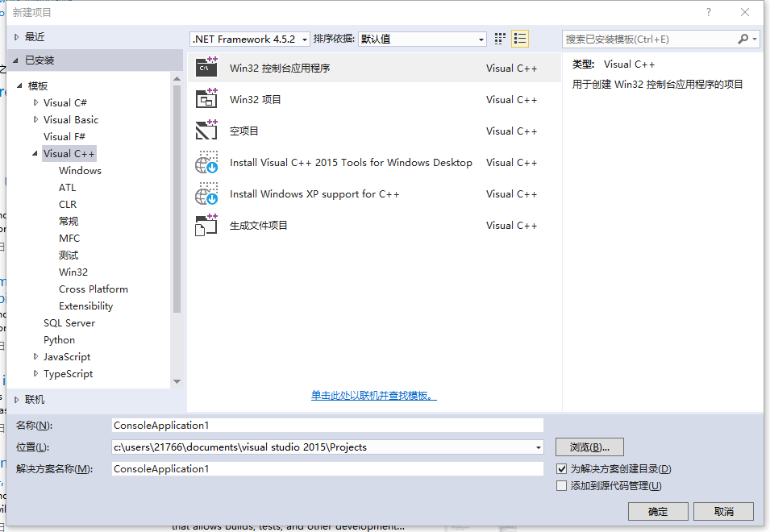Image resolution: width=770 pixels, height=532 pixels.
Task: Click the 空项目 template name
Action: click(244, 131)
